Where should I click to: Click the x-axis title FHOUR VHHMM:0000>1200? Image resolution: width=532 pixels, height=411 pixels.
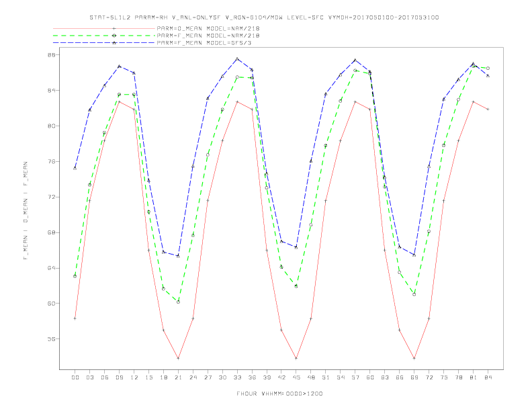[279, 394]
